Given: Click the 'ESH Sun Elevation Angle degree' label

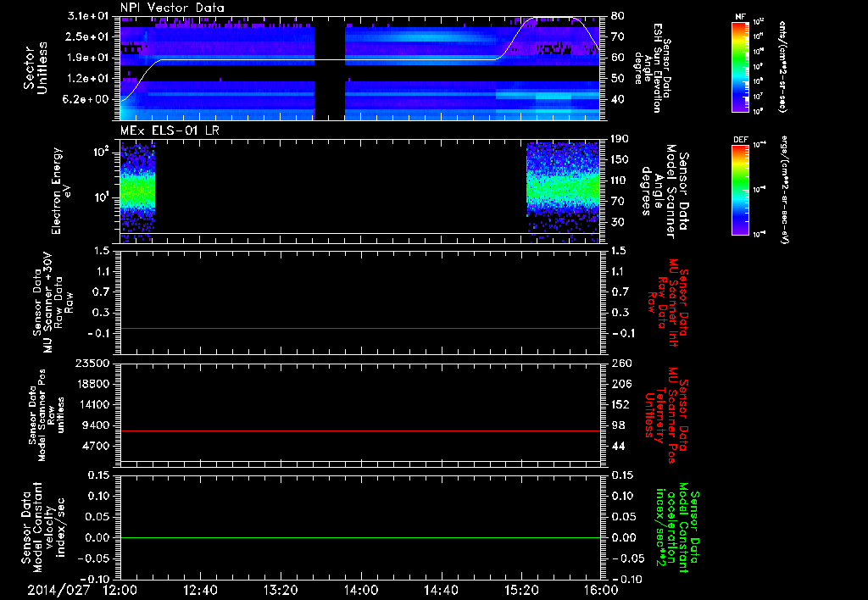Looking at the screenshot, I should [x=653, y=68].
